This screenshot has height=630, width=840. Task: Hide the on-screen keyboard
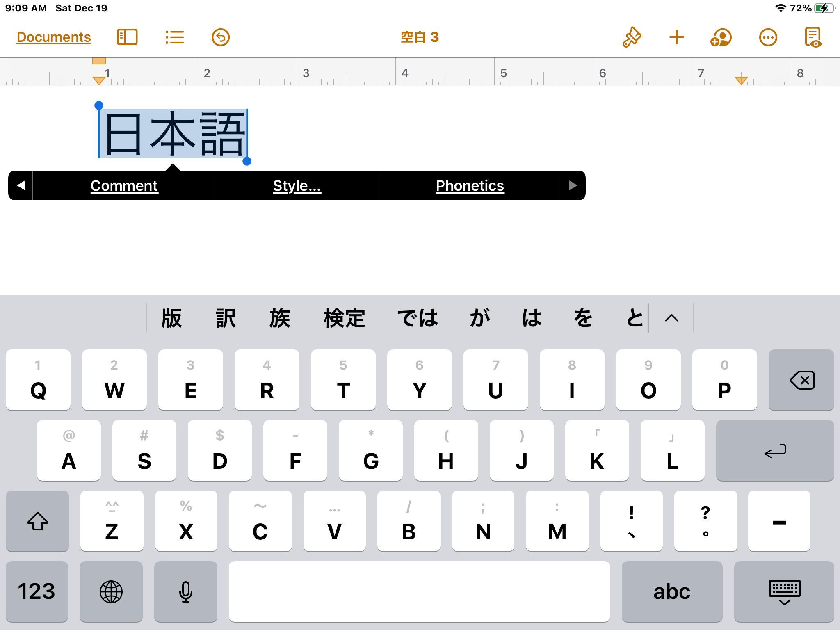tap(784, 591)
